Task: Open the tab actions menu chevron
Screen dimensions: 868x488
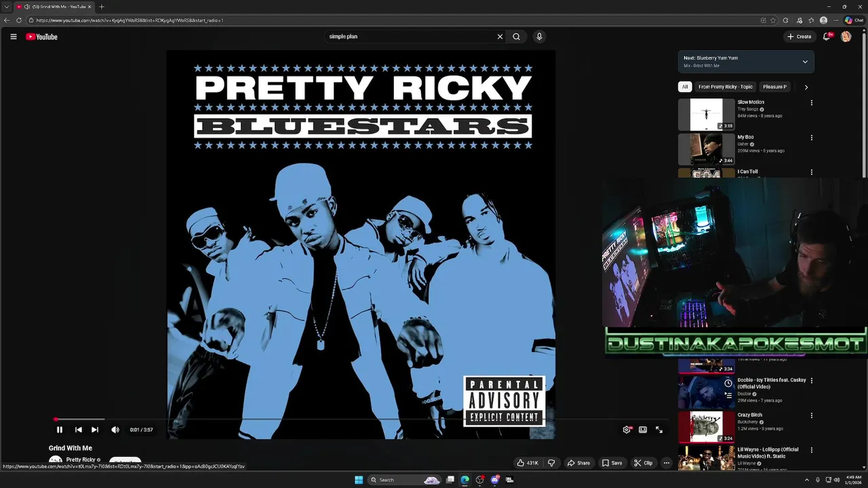Action: coord(7,7)
